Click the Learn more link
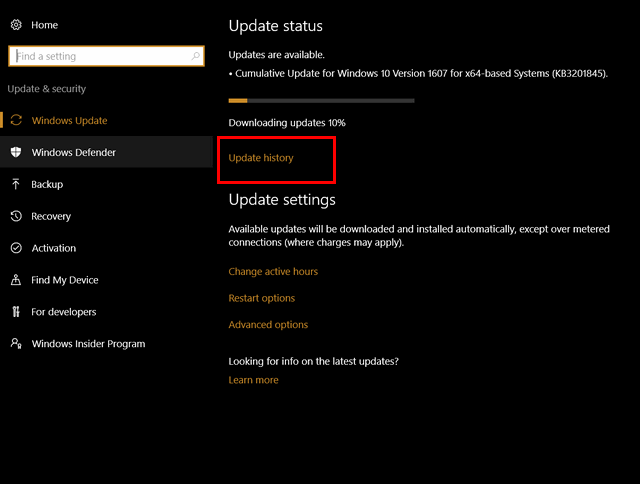The height and width of the screenshot is (484, 640). point(253,380)
